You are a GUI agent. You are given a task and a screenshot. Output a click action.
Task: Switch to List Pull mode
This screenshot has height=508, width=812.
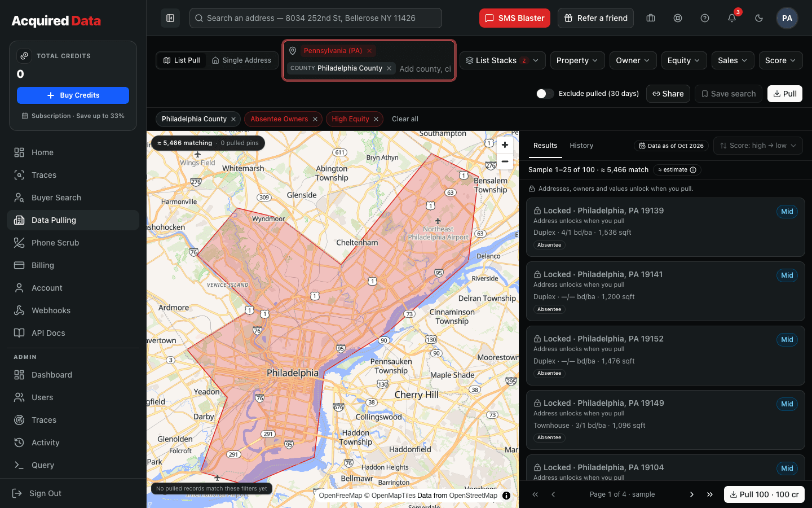tap(182, 60)
